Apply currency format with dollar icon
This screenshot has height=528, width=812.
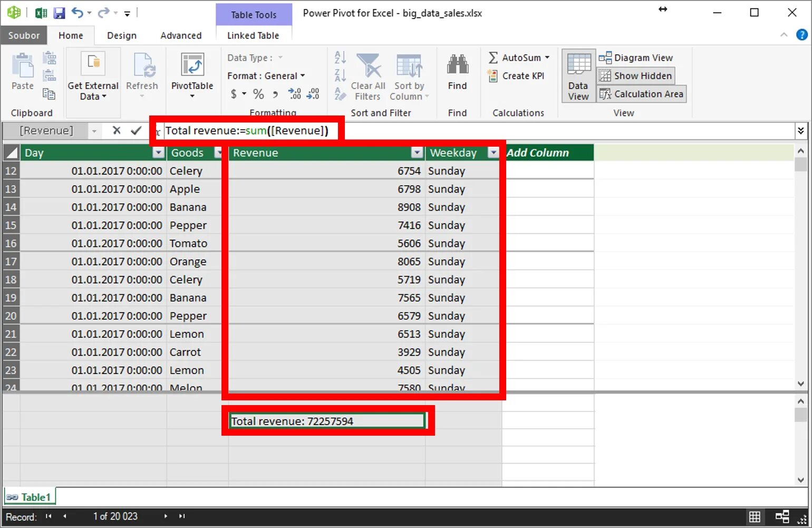click(x=234, y=94)
